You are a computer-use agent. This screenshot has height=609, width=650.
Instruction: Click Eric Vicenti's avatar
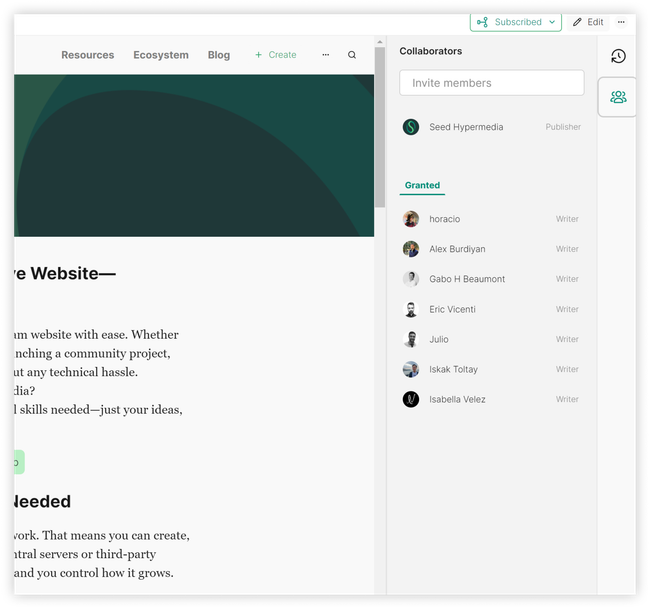point(410,309)
